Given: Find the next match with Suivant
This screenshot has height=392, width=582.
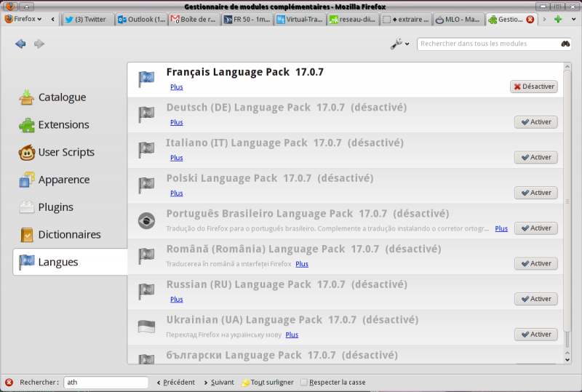Looking at the screenshot, I should coord(219,383).
